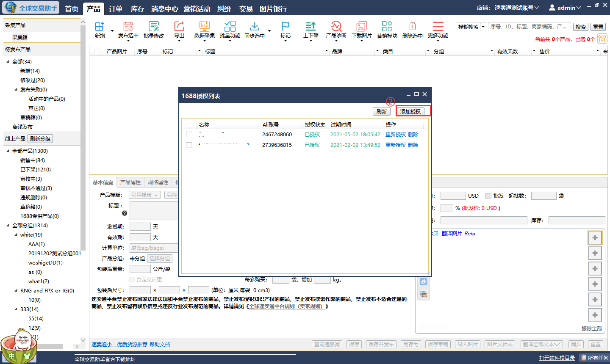
Task: Click the first add-image plus thumbnail
Action: (x=595, y=237)
